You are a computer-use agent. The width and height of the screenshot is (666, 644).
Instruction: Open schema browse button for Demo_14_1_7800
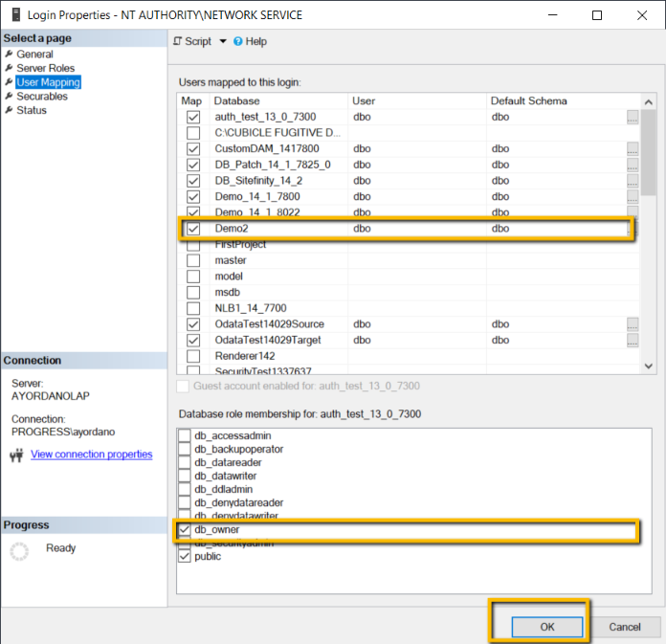[x=633, y=197]
